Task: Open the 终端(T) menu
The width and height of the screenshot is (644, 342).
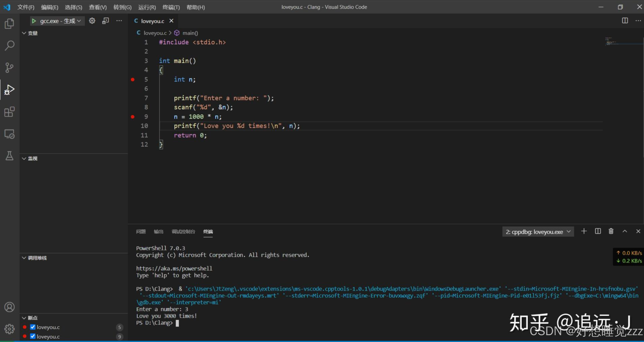Action: [x=171, y=7]
